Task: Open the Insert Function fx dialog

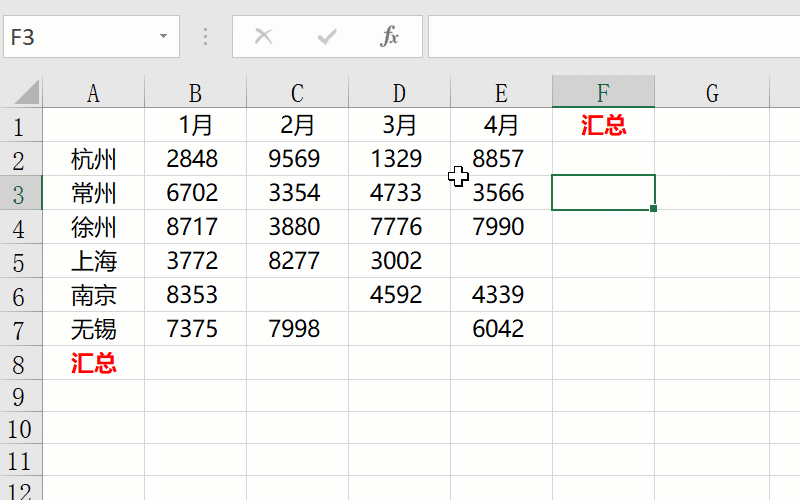Action: 389,36
